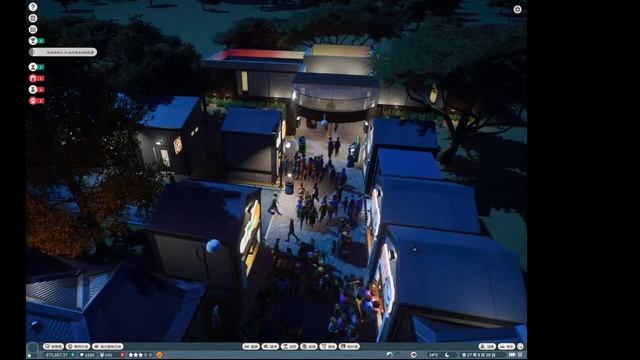Click the green plus beside the money balance

[73, 355]
